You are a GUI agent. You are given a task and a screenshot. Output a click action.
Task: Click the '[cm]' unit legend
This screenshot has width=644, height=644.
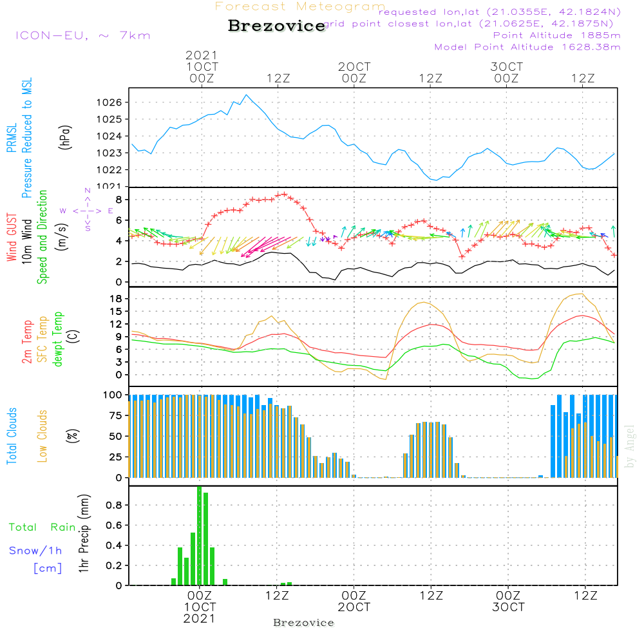[x=48, y=568]
